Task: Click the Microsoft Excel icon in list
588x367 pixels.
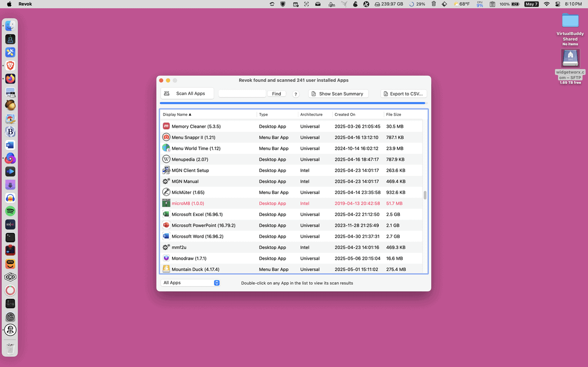Action: [x=166, y=214]
